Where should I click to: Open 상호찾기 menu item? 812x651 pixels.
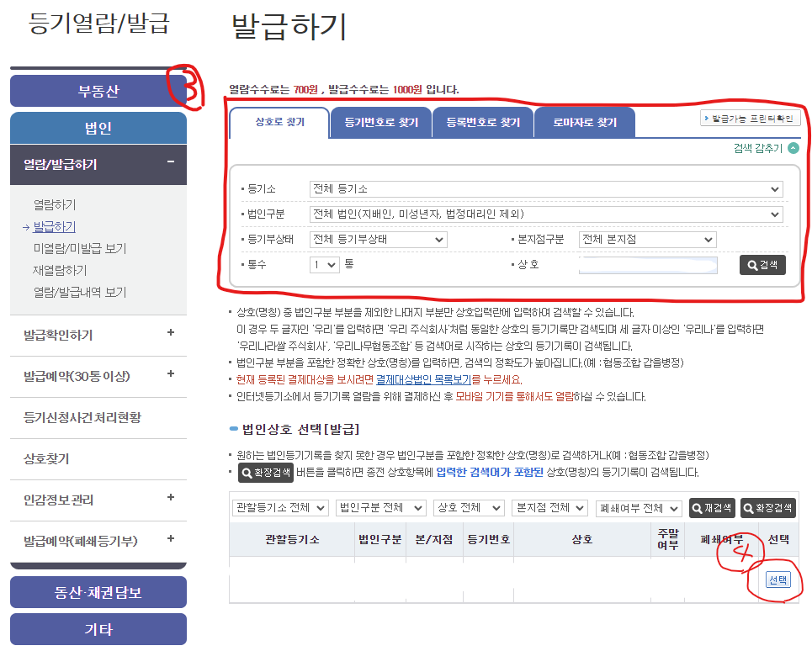46,459
